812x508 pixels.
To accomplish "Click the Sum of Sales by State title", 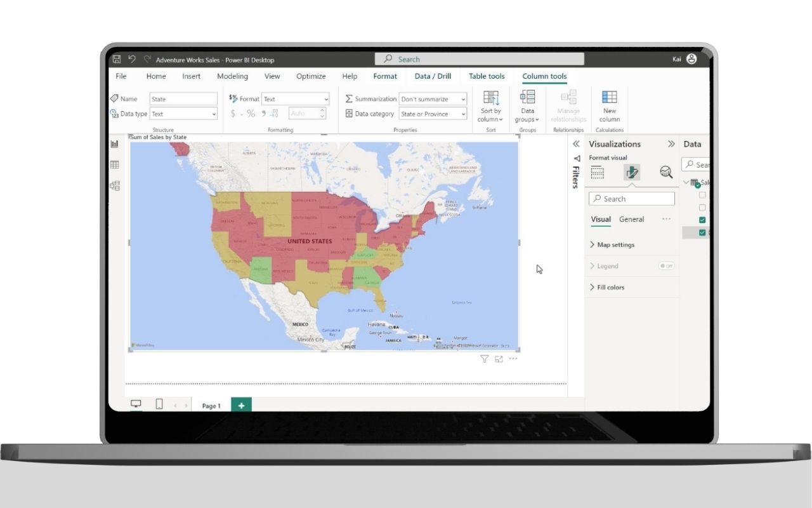I will point(159,137).
